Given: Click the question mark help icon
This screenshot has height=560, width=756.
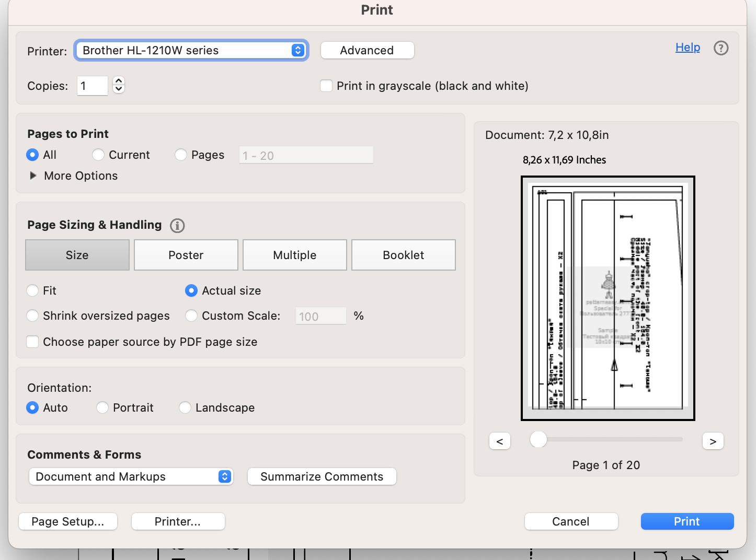Looking at the screenshot, I should tap(721, 48).
